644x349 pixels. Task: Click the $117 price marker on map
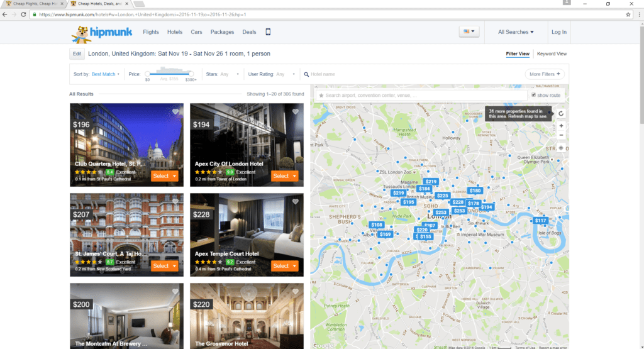(541, 221)
